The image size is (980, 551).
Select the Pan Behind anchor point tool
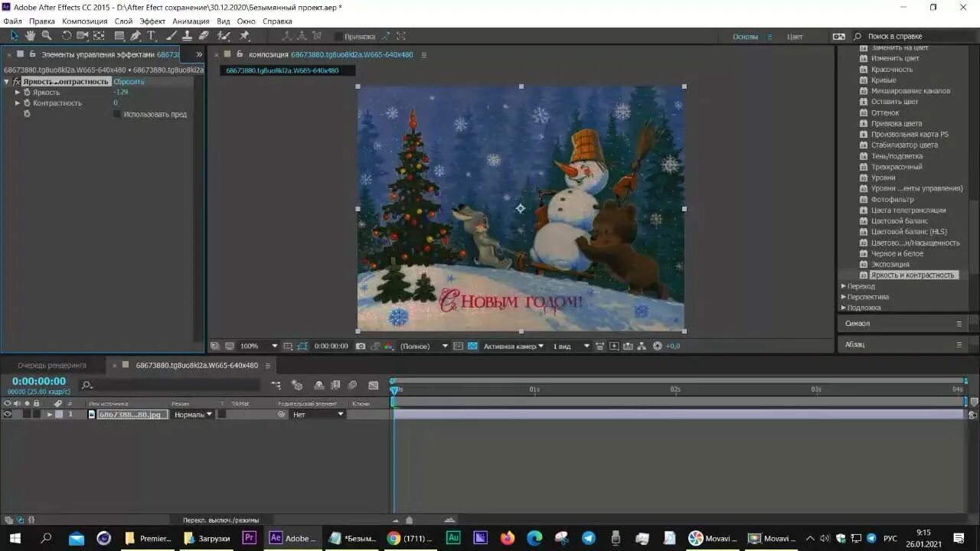[x=100, y=35]
